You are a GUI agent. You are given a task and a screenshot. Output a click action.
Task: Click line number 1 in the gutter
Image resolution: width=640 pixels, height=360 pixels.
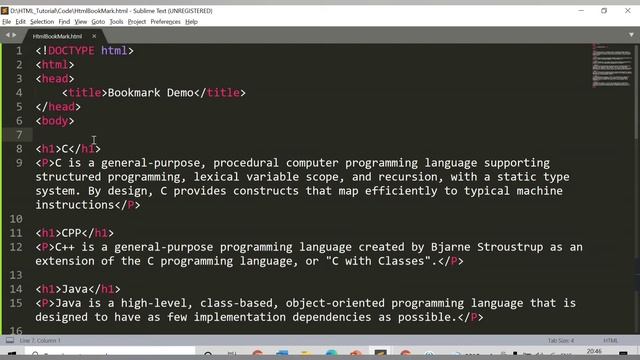19,51
